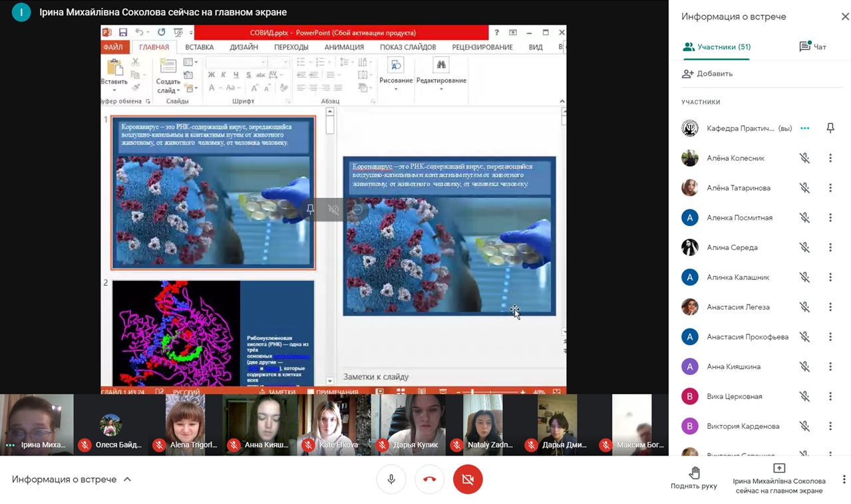Click the Создать слайд button

coord(168,75)
